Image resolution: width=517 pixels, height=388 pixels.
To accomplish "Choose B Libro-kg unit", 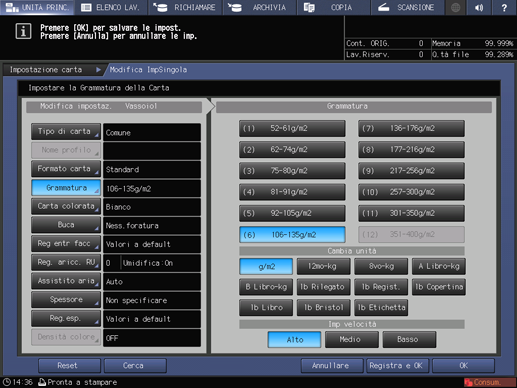I will click(266, 287).
